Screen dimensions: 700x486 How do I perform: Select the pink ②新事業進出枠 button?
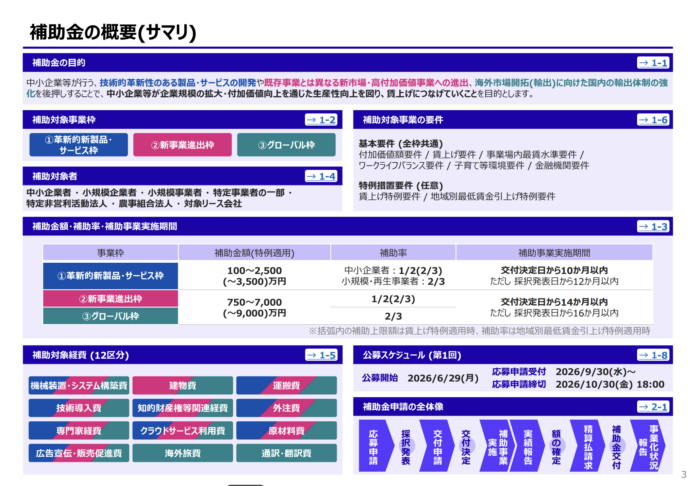click(183, 145)
